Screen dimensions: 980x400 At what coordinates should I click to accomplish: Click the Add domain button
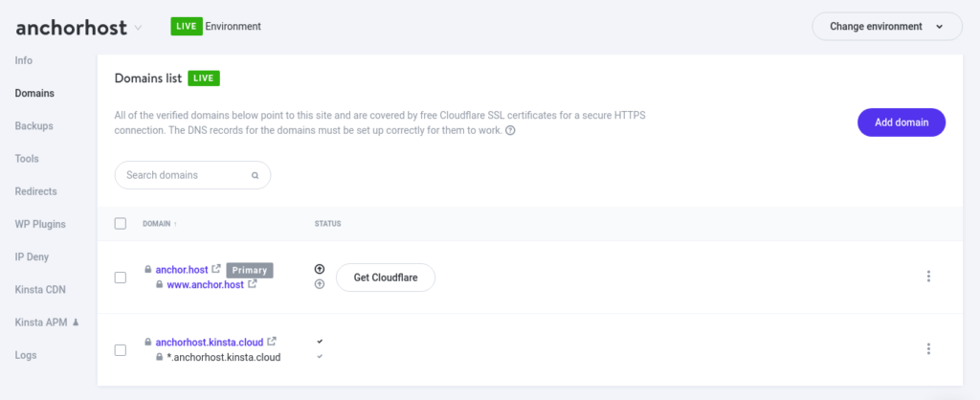click(902, 122)
